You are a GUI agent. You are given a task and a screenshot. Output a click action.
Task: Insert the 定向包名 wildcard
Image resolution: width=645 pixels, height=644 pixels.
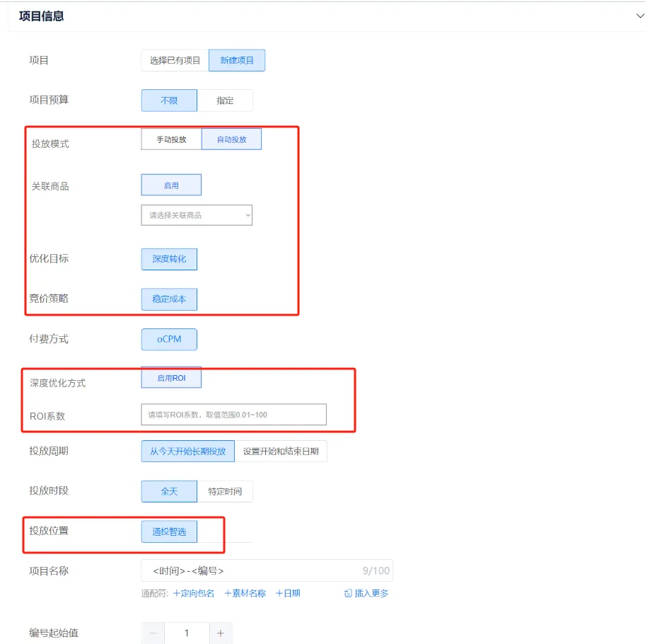[194, 594]
